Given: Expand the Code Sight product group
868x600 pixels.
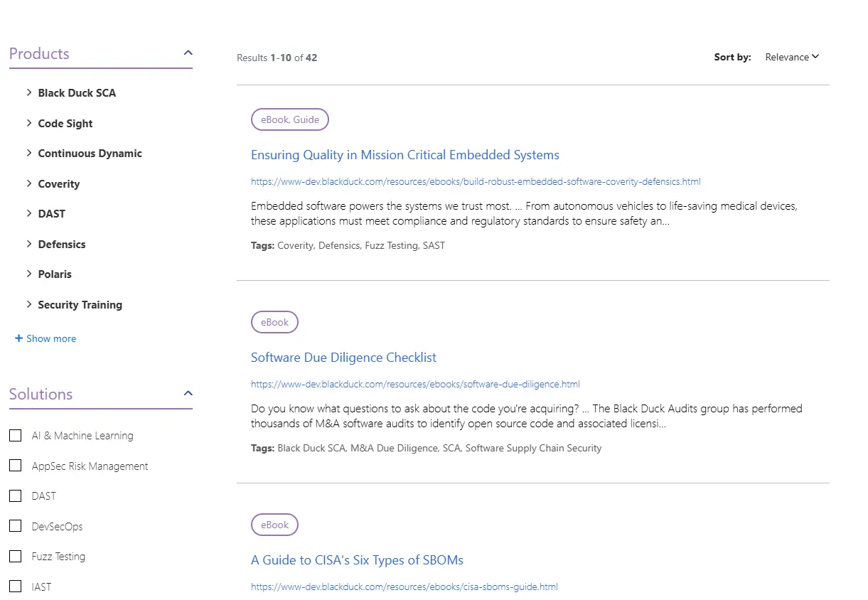Looking at the screenshot, I should (x=29, y=123).
